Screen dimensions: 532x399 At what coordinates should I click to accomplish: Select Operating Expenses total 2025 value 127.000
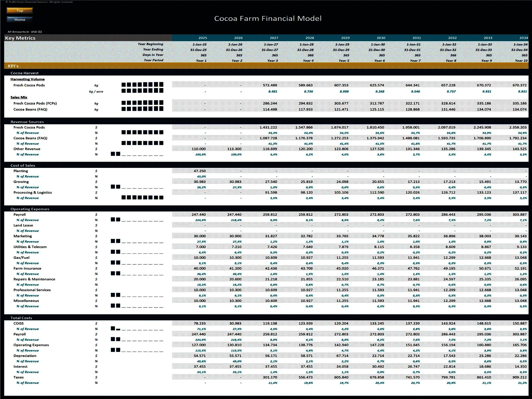click(x=199, y=345)
